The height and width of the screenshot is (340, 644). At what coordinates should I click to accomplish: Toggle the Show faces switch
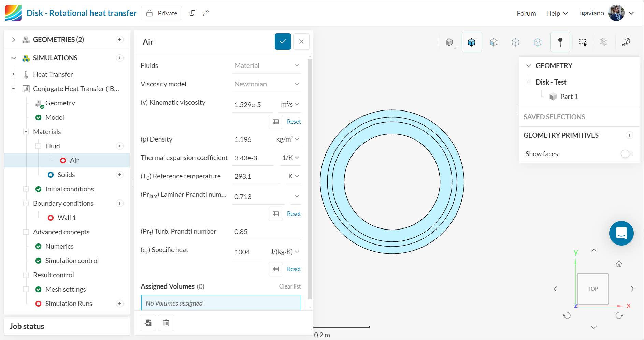[627, 154]
